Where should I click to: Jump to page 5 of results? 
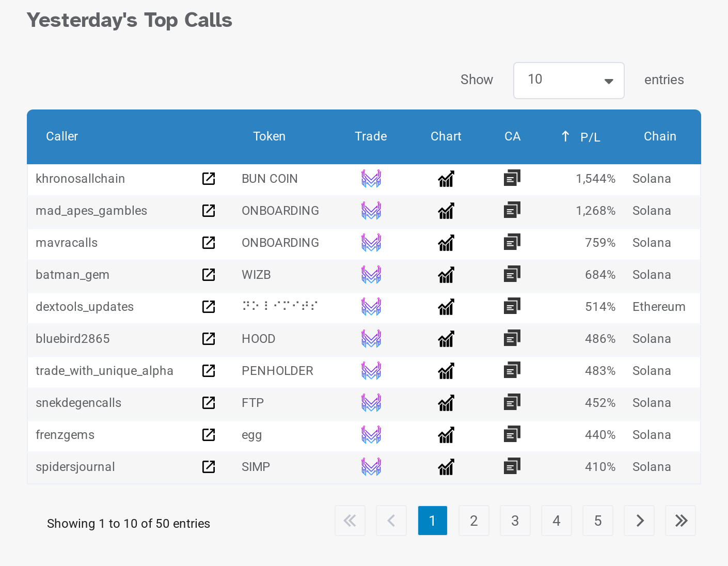597,521
